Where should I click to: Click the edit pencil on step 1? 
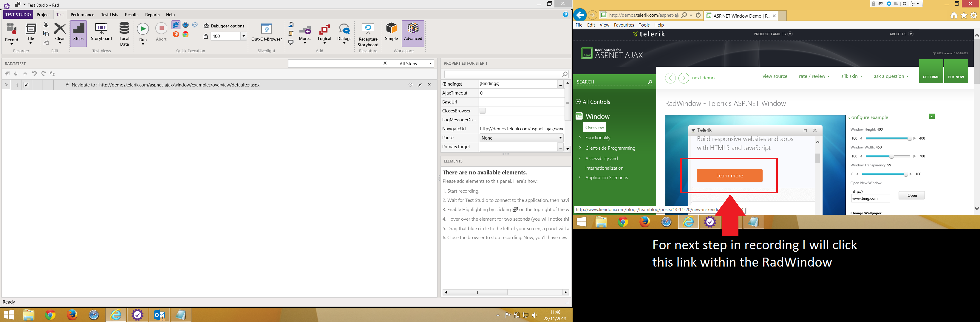[x=420, y=85]
